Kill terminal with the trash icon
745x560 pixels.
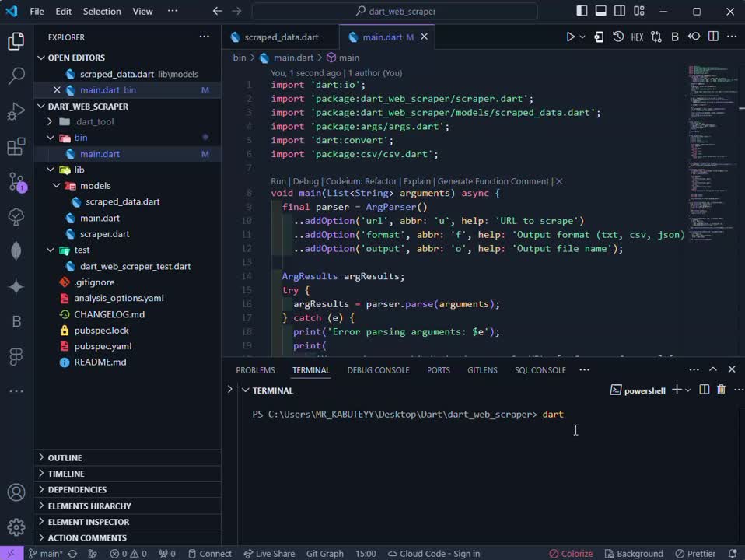pos(721,390)
